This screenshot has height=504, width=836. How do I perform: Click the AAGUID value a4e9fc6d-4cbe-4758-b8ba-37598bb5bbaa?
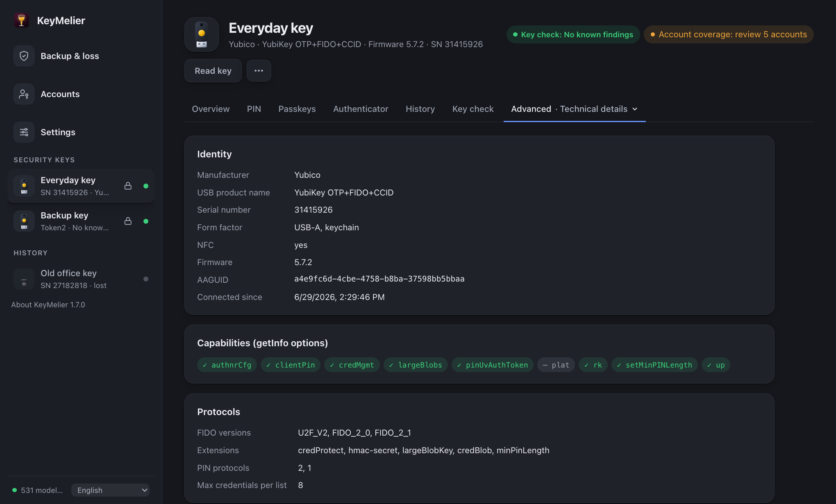pos(379,279)
